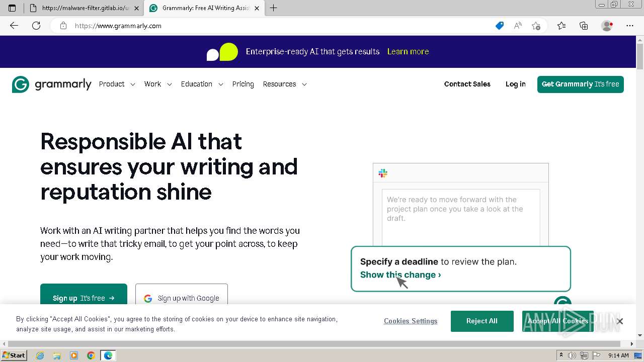Open the Edge taskbar icon
This screenshot has height=362, width=644.
(x=108, y=355)
